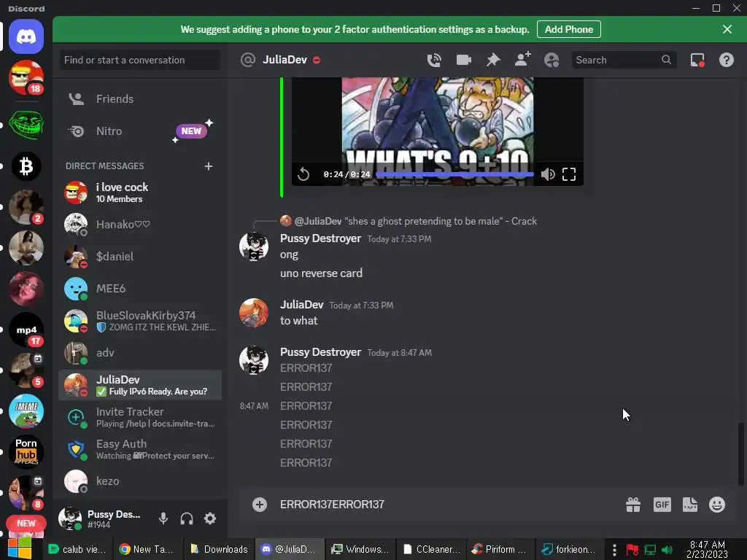Open system tray overflow dots
The height and width of the screenshot is (560, 747).
point(614,550)
